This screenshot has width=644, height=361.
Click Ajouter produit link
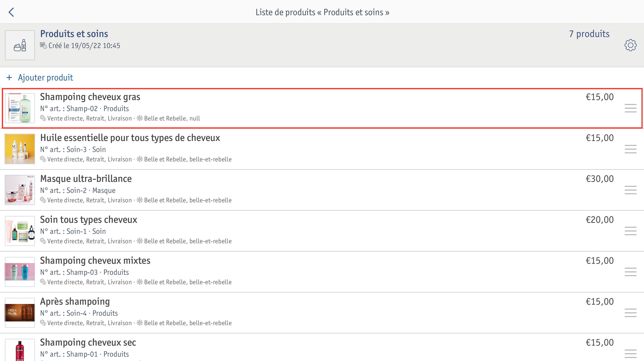[46, 78]
